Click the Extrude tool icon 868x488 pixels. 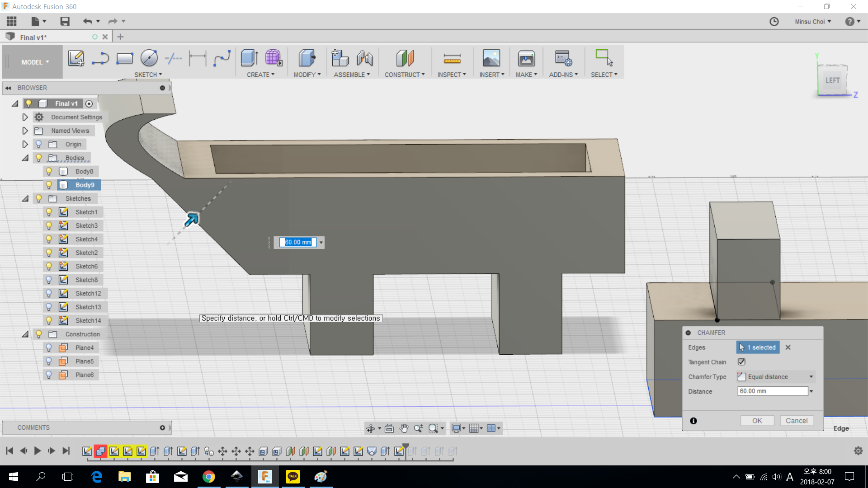tap(250, 58)
